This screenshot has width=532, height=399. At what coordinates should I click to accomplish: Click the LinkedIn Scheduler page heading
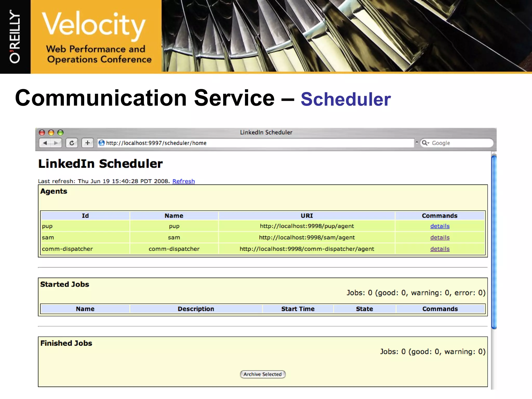point(101,164)
